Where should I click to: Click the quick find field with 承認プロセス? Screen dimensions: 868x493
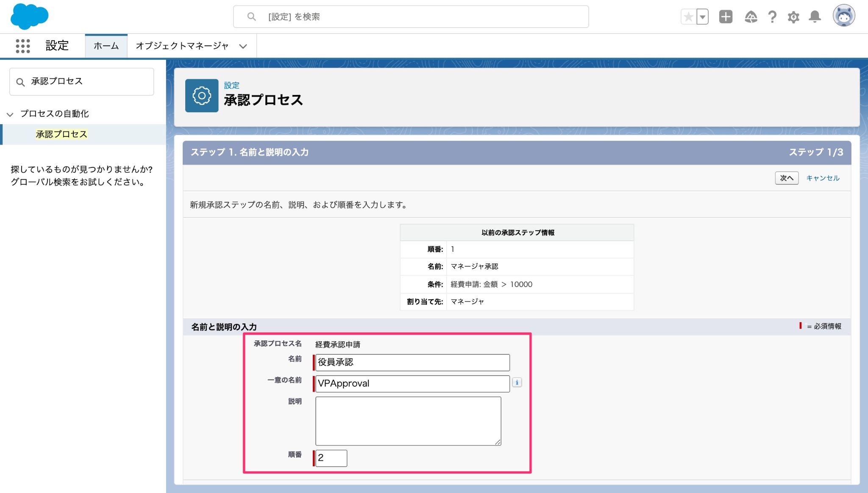coord(81,81)
